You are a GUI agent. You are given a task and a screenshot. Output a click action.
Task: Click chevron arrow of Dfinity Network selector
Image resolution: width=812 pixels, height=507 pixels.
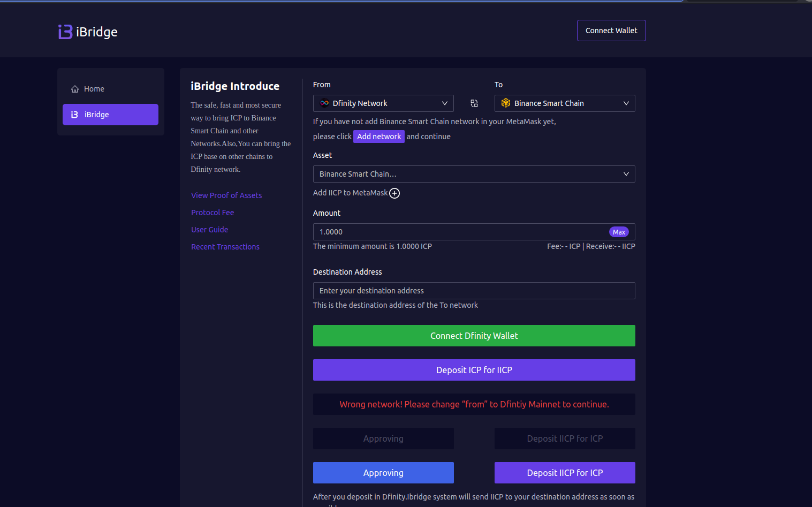coord(444,103)
